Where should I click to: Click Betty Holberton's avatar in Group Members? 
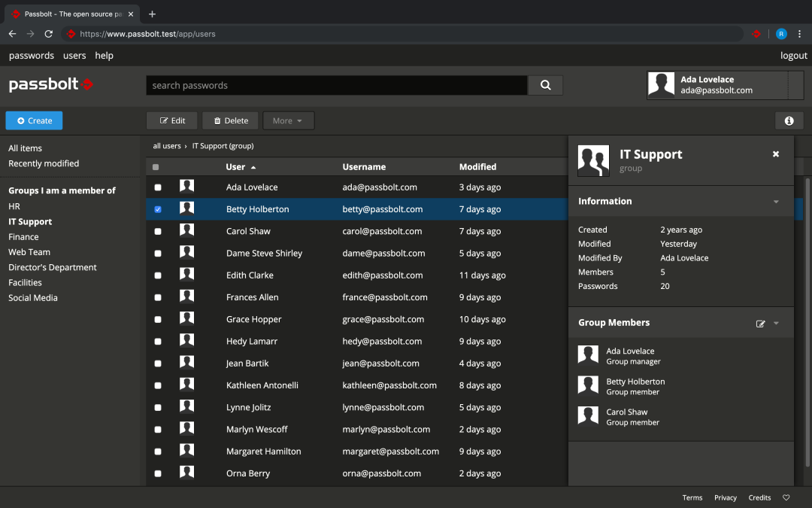[588, 385]
